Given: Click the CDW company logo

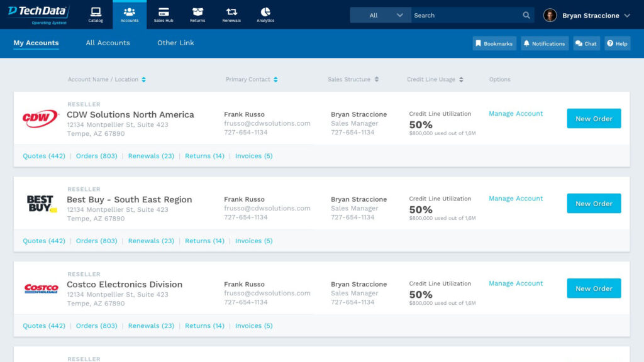Looking at the screenshot, I should click(41, 118).
